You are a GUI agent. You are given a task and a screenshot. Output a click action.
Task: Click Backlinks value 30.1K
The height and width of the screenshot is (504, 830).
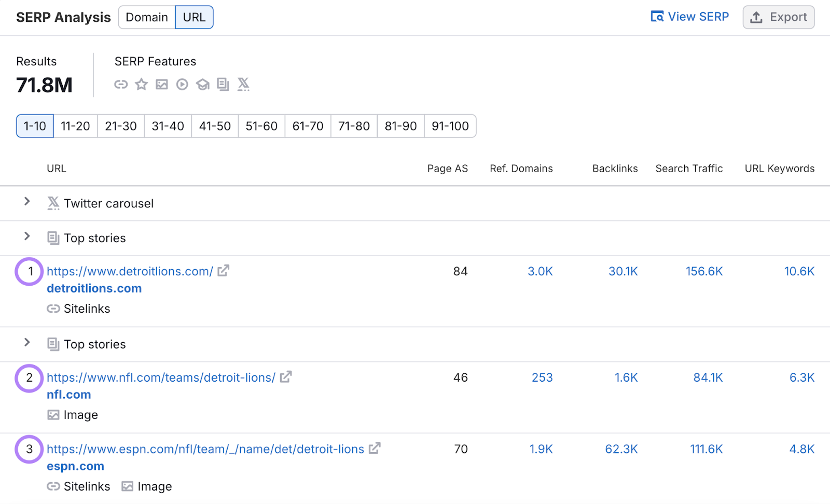(623, 271)
